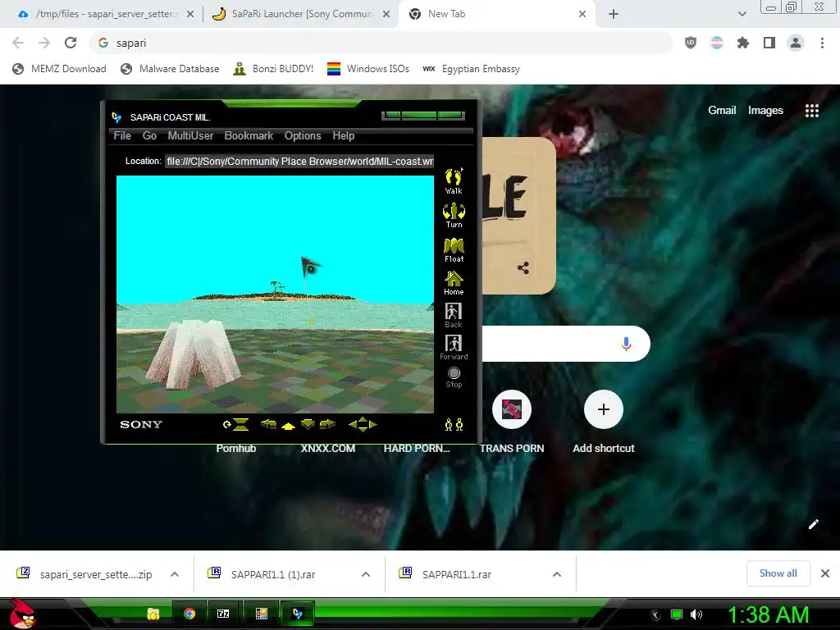The height and width of the screenshot is (630, 840).
Task: Click the downward arrow in SAPARi bottom bar
Action: (x=308, y=424)
